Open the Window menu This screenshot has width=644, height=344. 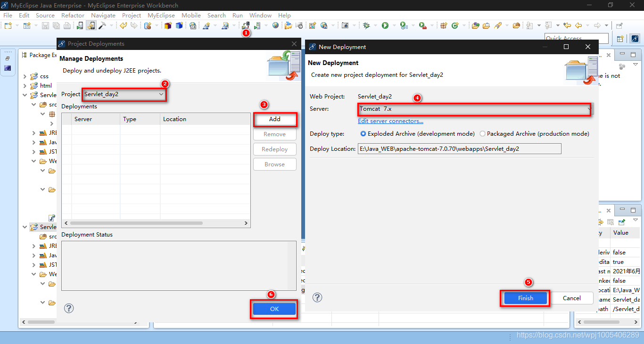click(260, 15)
